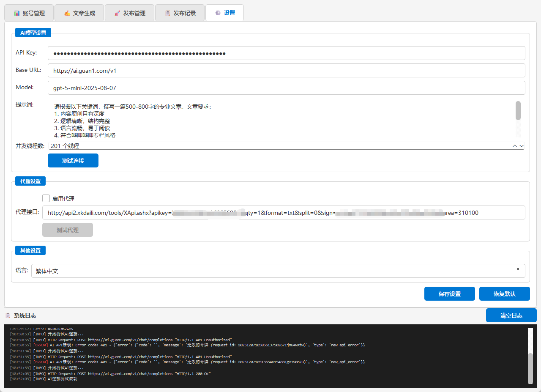Click the 提示词 text area scrollbar

pos(518,111)
